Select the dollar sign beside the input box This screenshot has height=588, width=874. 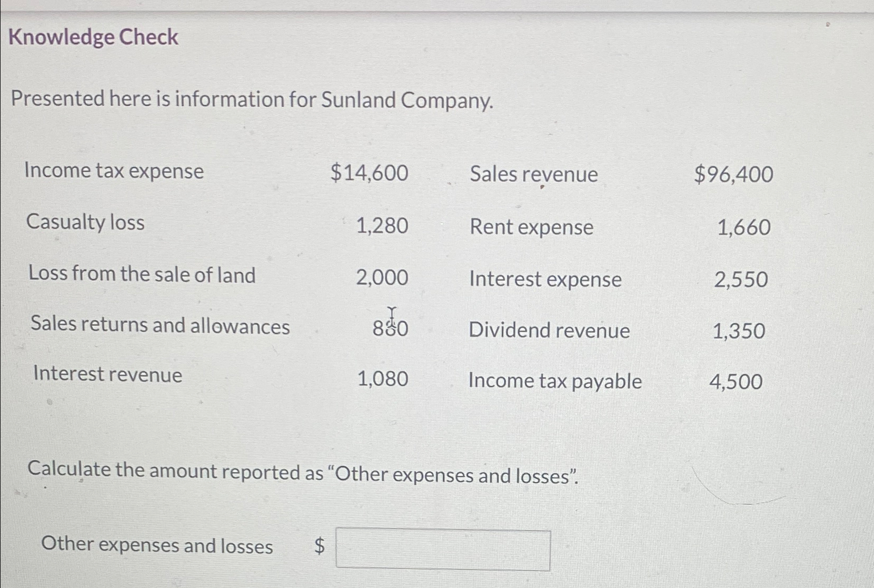click(319, 546)
